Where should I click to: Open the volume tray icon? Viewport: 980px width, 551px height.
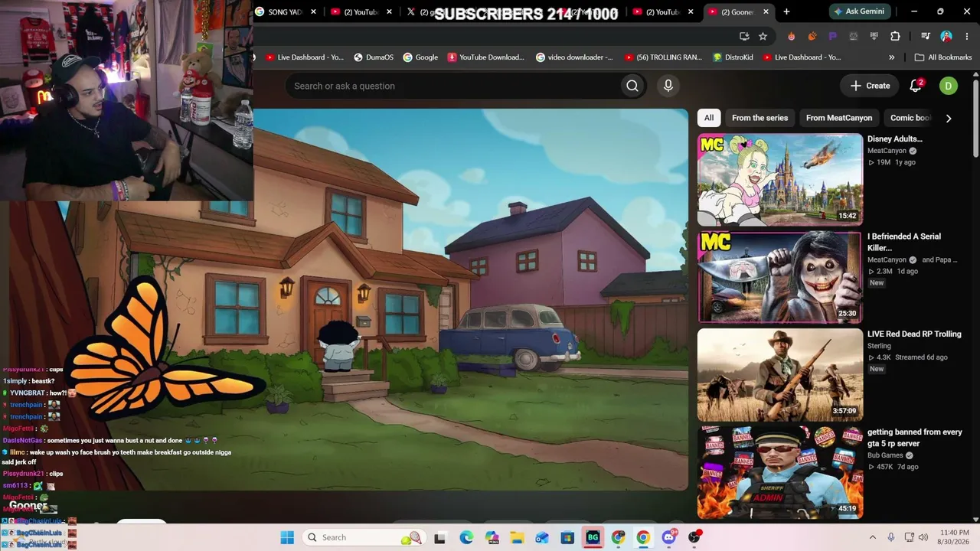tap(923, 537)
